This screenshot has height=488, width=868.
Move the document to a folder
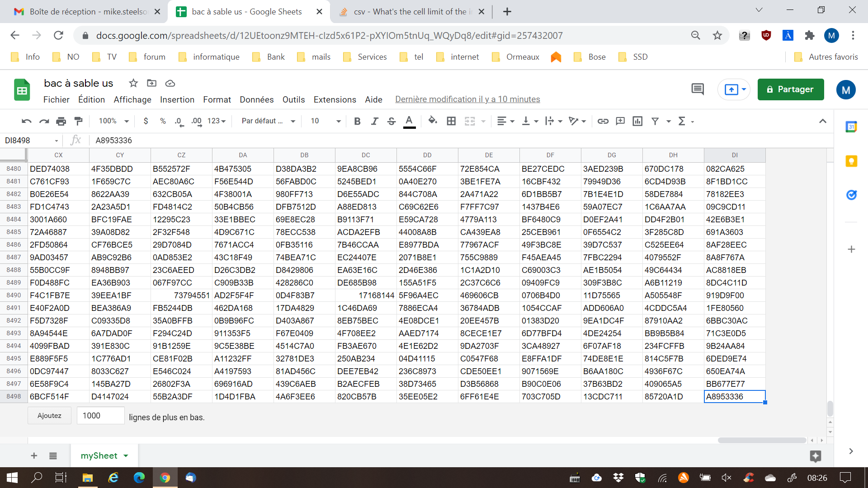[x=152, y=83]
